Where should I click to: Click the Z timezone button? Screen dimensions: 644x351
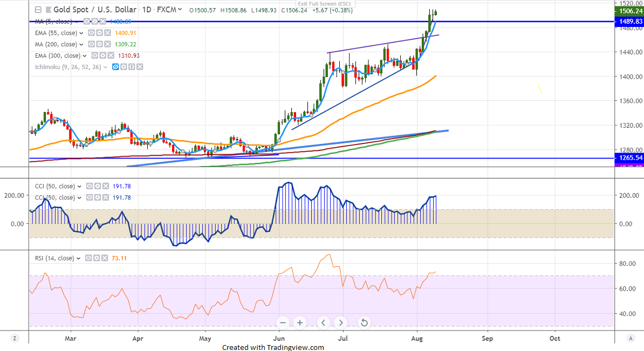[15, 338]
